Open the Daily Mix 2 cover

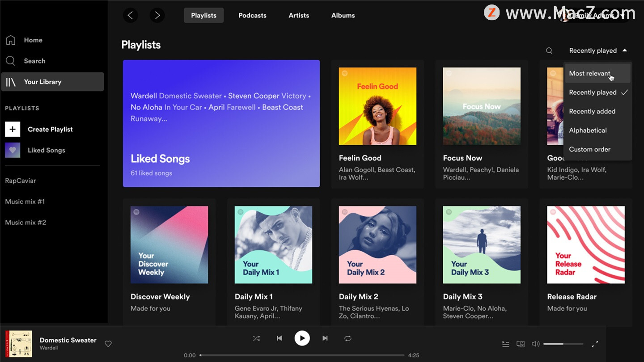point(377,245)
